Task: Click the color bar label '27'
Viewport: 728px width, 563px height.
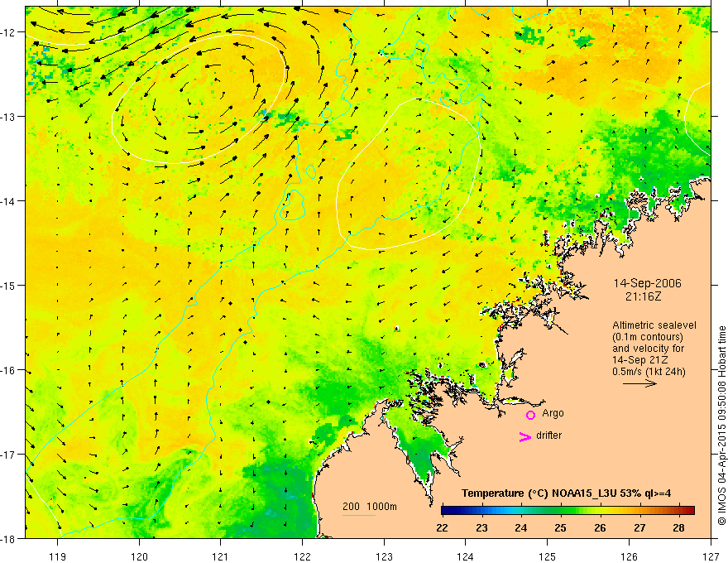Action: point(639,528)
